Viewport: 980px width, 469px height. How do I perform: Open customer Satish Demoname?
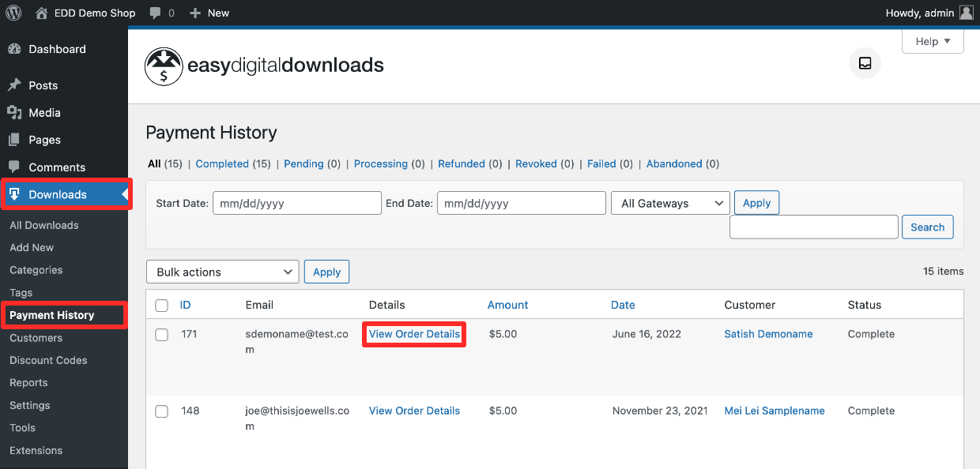click(768, 334)
